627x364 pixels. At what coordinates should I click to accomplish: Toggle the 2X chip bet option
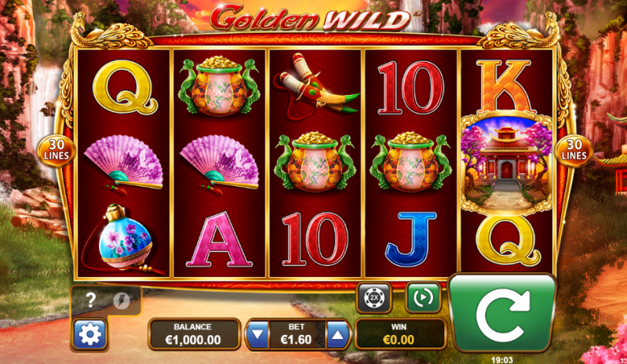click(374, 297)
